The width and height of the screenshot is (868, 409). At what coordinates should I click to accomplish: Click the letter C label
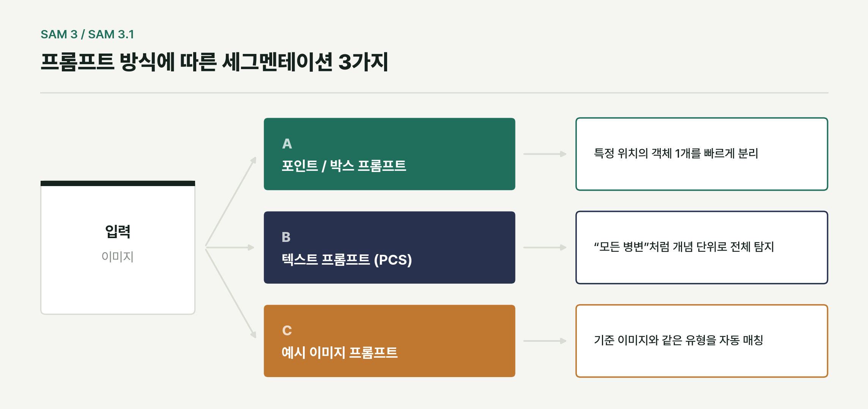point(287,330)
